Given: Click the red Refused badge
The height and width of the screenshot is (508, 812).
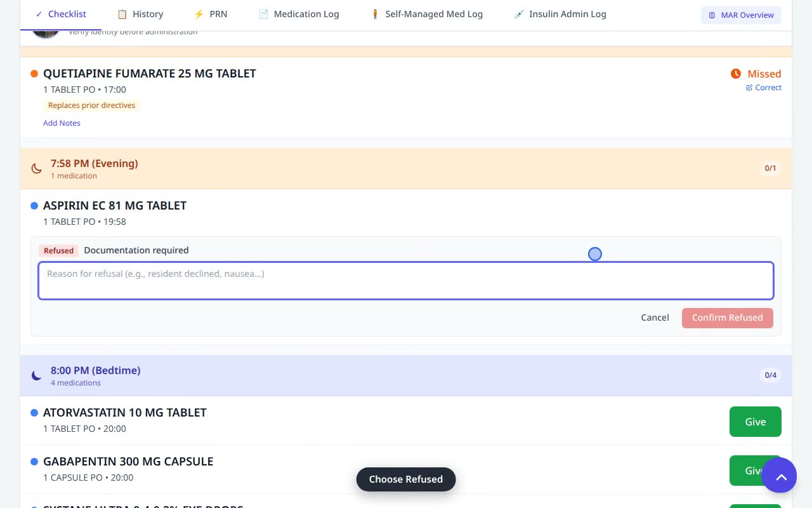Looking at the screenshot, I should (x=58, y=251).
